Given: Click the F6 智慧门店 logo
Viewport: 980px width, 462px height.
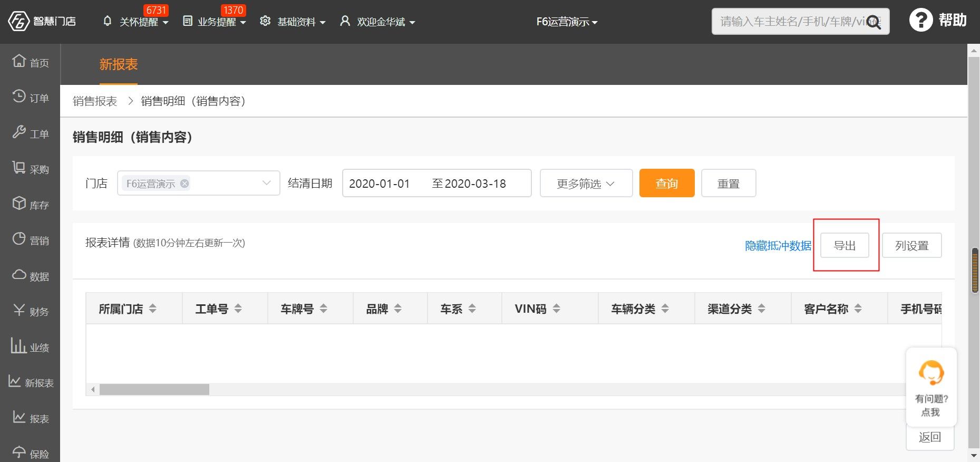Looking at the screenshot, I should (x=42, y=21).
